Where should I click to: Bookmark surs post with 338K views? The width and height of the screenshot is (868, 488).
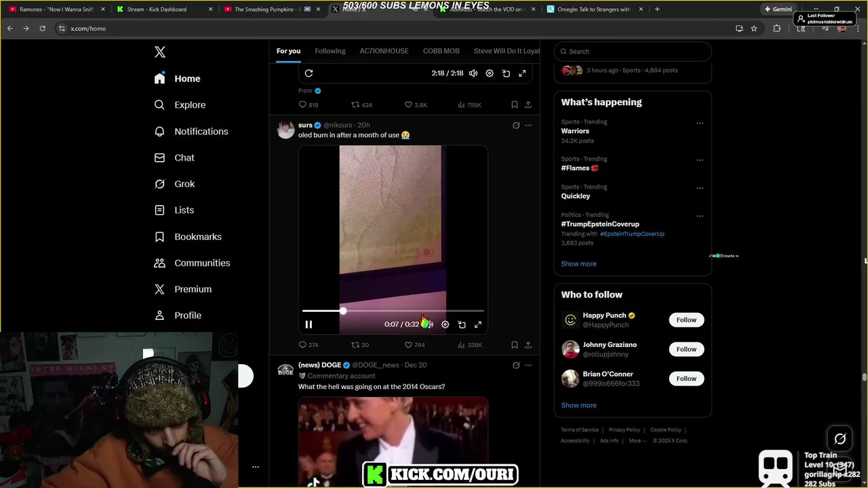tap(514, 345)
